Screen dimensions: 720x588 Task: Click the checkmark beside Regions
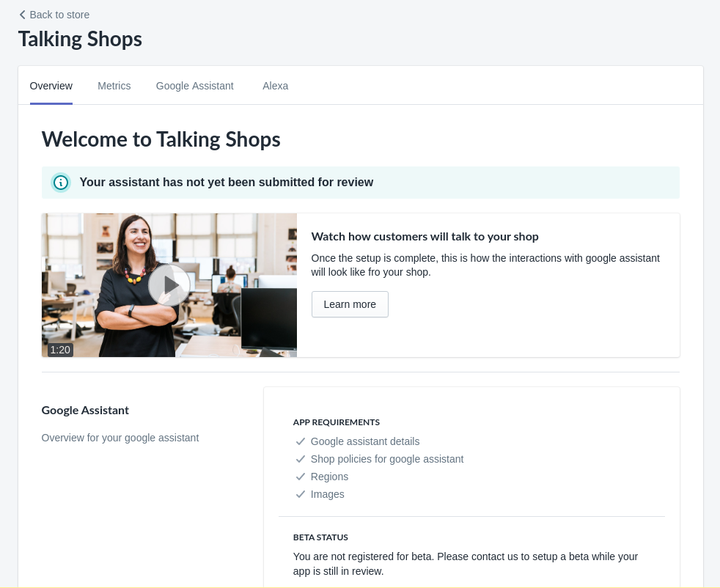click(x=301, y=477)
